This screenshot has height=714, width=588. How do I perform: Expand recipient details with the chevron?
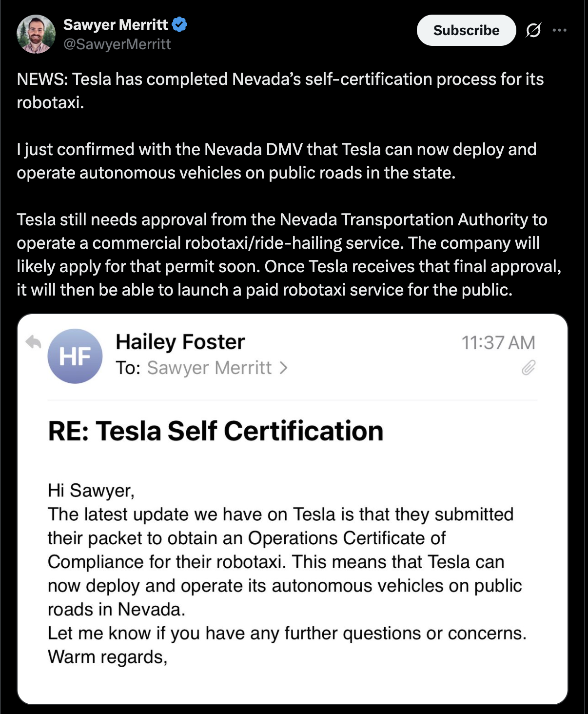click(x=284, y=368)
